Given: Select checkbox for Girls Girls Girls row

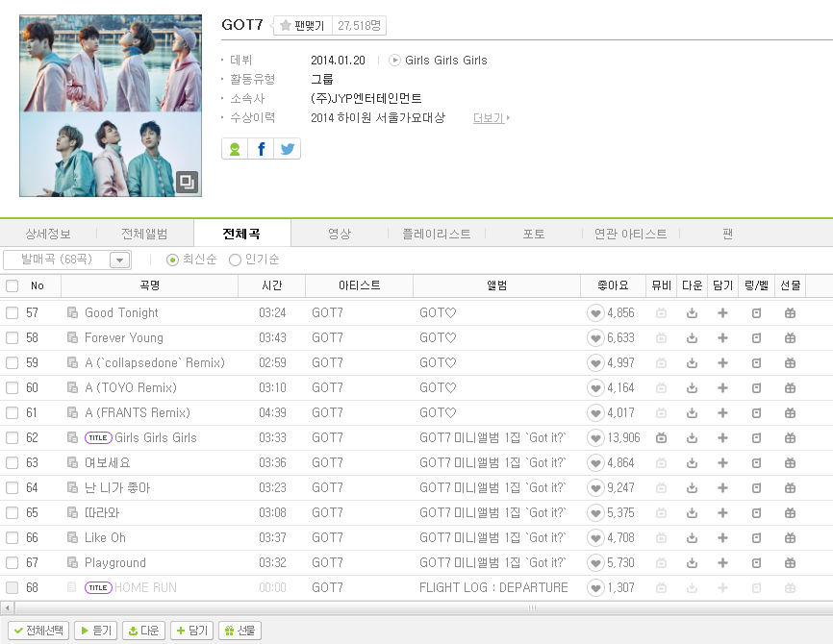Looking at the screenshot, I should 12,438.
